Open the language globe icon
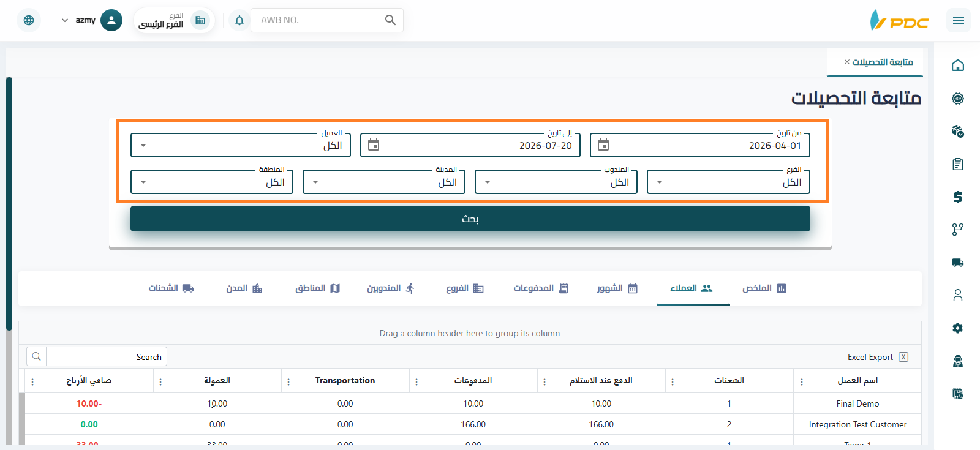 29,20
